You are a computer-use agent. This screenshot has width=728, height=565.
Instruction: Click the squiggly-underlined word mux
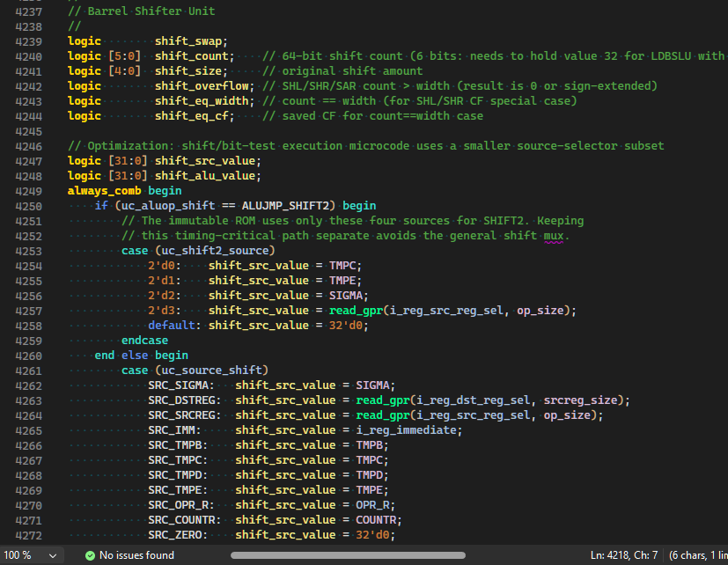[554, 236]
